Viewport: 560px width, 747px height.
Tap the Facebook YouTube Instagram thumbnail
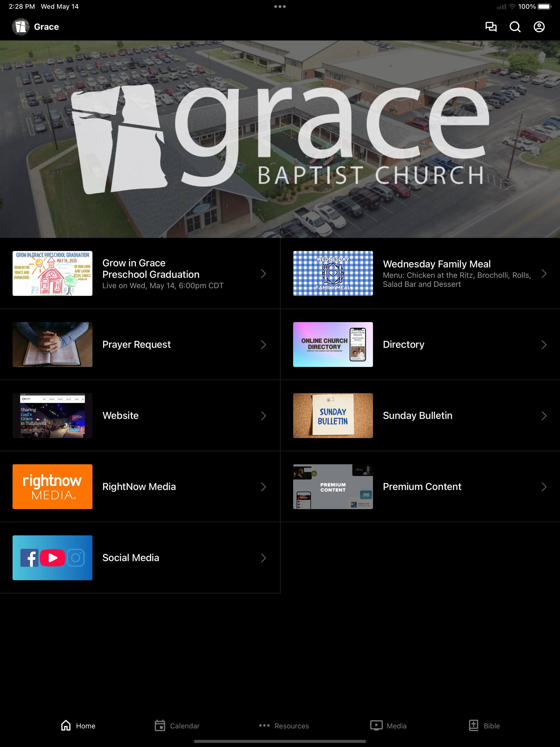[x=52, y=558]
